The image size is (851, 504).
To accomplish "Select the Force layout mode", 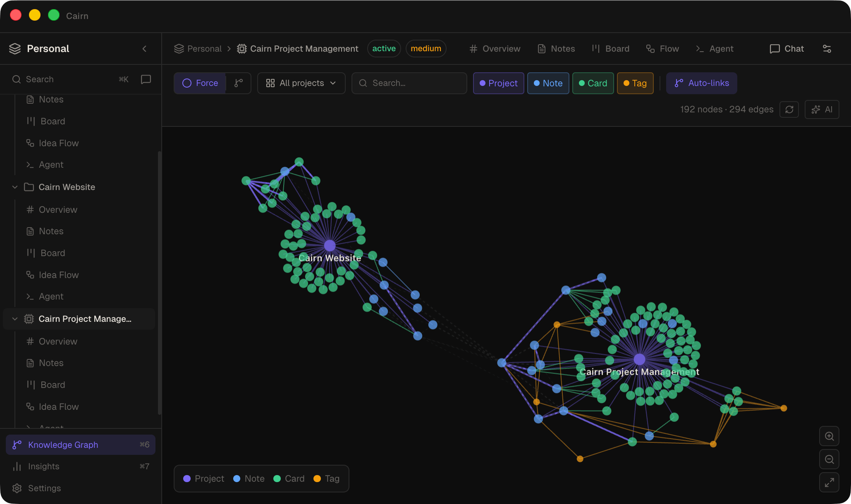I will click(200, 83).
